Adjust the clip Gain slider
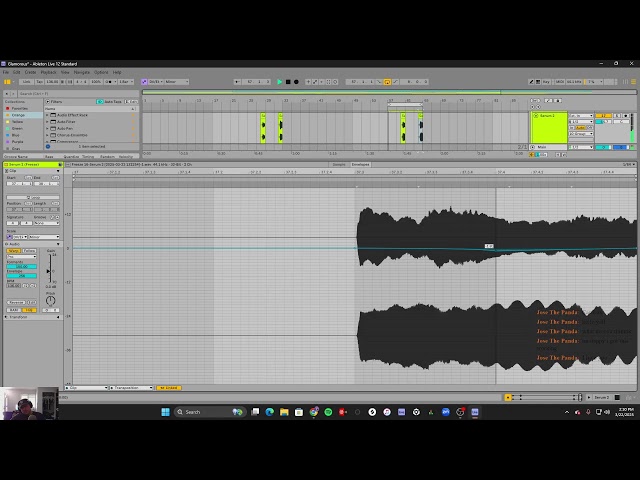 [50, 269]
